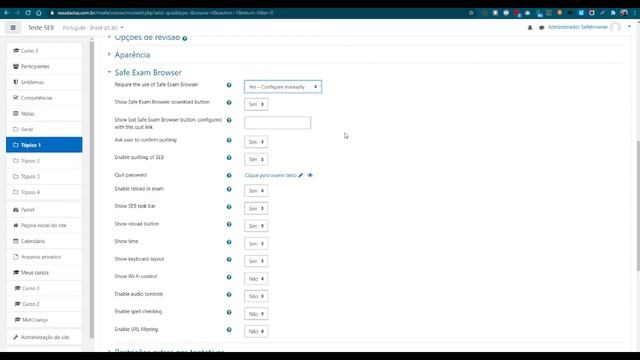Open Administração do site link
The width and height of the screenshot is (640, 360).
(44, 337)
